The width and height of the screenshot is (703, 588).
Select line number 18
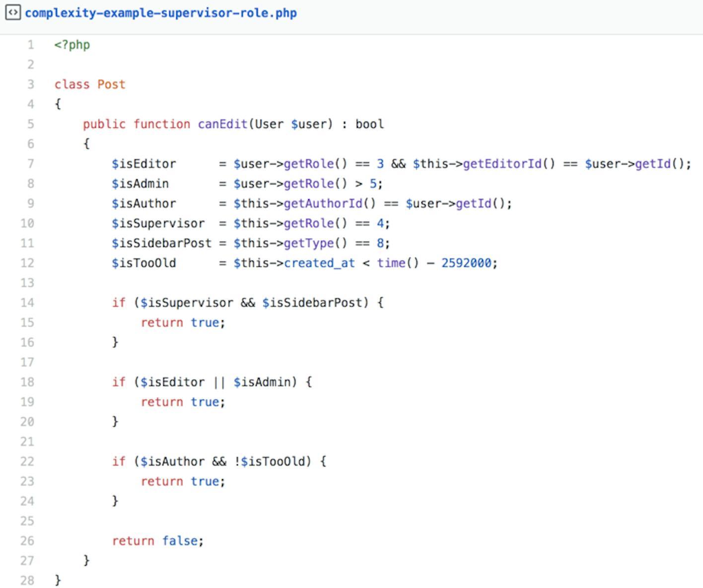pos(27,382)
